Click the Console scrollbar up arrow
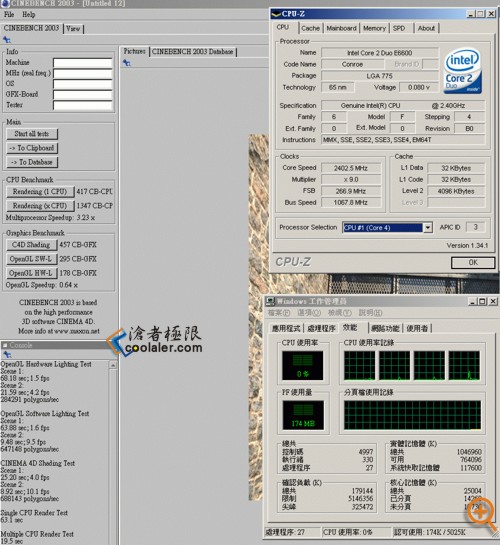The image size is (500, 545). pyautogui.click(x=113, y=365)
